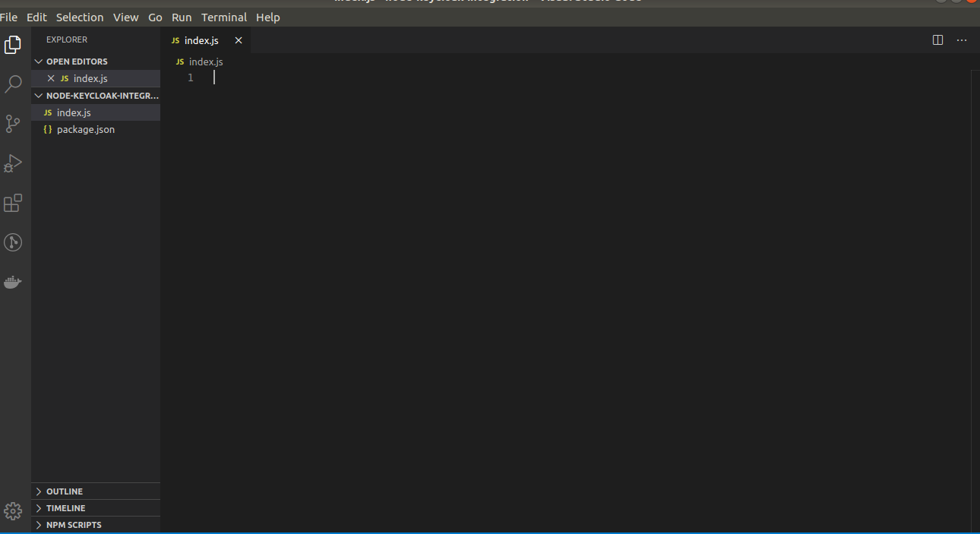Switch to the index.js editor tab

201,39
